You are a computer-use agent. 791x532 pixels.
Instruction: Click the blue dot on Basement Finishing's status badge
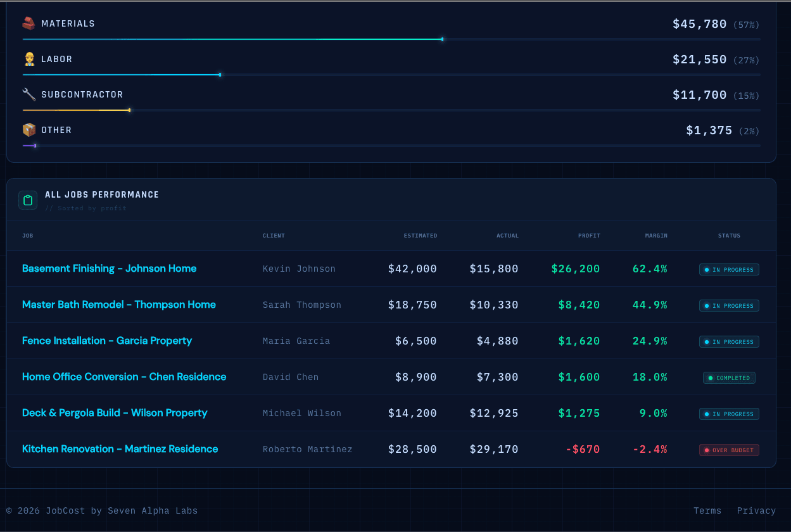click(706, 269)
